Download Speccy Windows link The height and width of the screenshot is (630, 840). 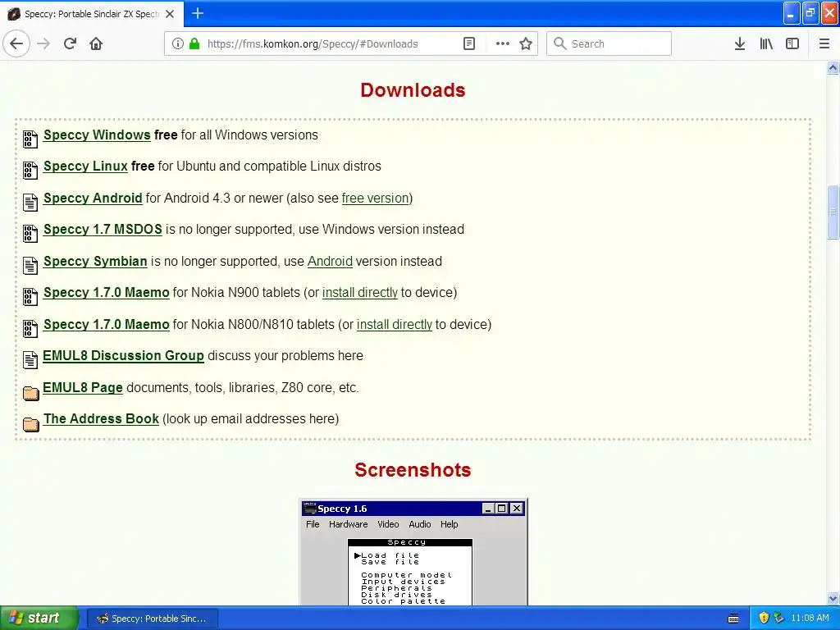pos(97,135)
